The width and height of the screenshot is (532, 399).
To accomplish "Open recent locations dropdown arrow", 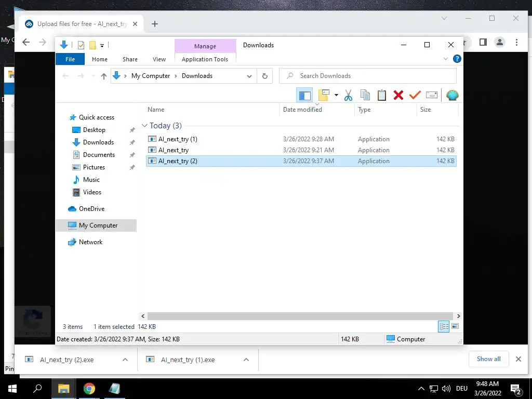I will (x=93, y=76).
